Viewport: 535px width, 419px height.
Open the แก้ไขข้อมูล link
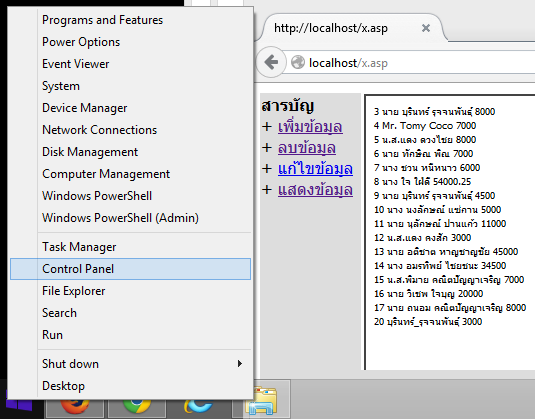pyautogui.click(x=315, y=169)
